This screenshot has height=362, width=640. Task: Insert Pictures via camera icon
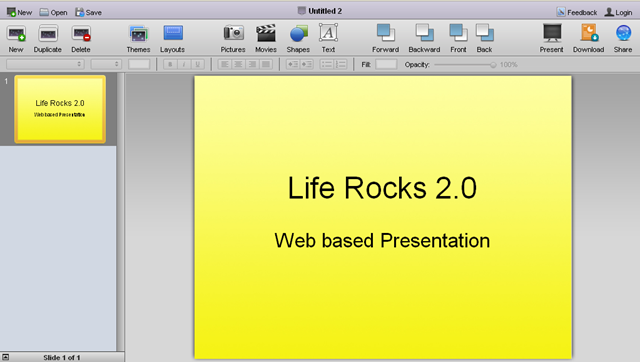point(233,39)
